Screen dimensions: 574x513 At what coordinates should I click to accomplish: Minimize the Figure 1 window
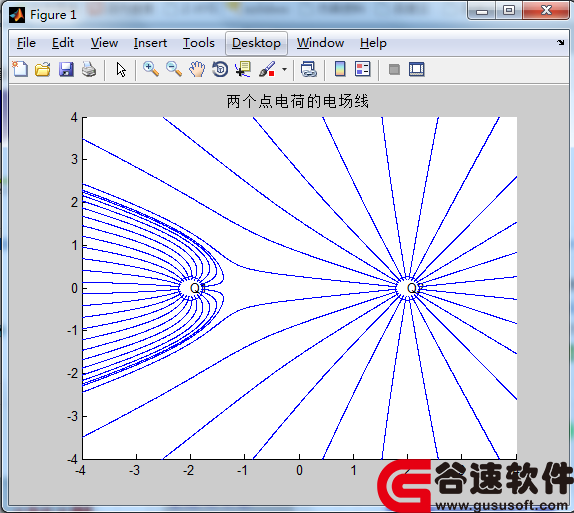pyautogui.click(x=482, y=11)
